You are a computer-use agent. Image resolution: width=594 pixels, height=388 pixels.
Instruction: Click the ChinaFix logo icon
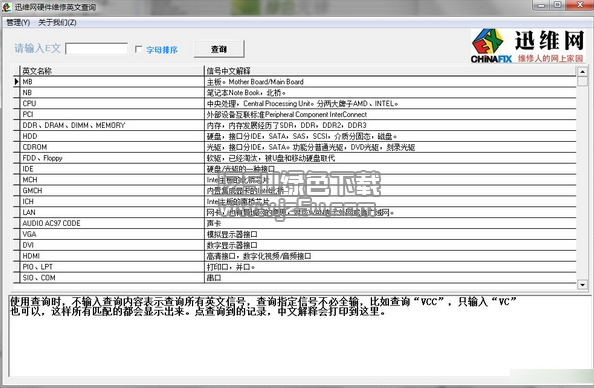point(488,41)
